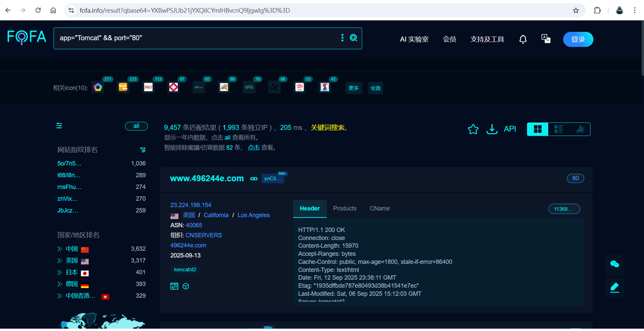Screen dimensions: 644x331
Task: Select the red cross related icon
Action: coord(173,87)
